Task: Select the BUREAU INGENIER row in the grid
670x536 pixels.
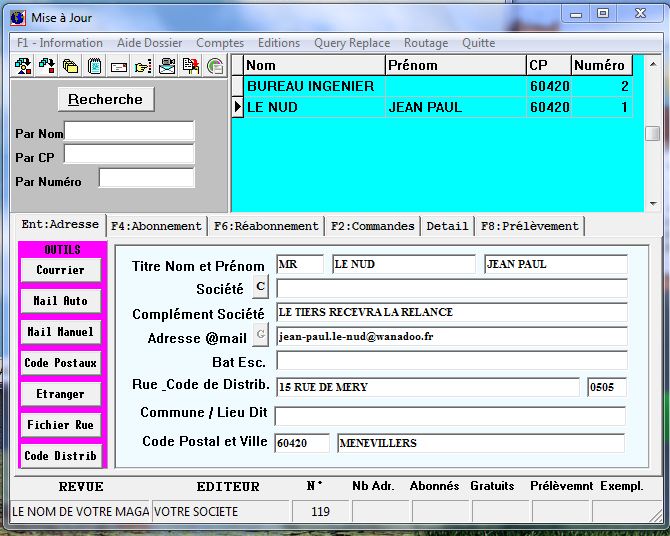Action: point(310,87)
